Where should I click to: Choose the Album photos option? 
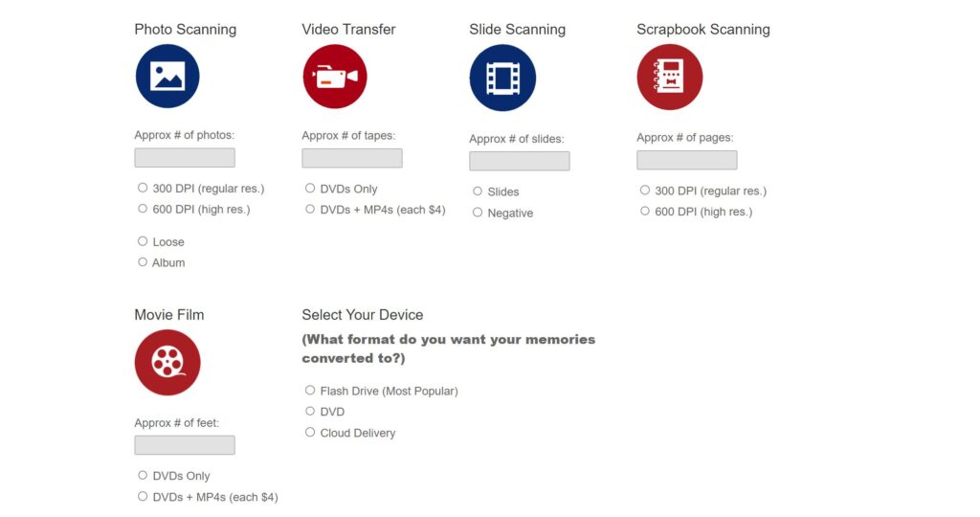tap(144, 262)
